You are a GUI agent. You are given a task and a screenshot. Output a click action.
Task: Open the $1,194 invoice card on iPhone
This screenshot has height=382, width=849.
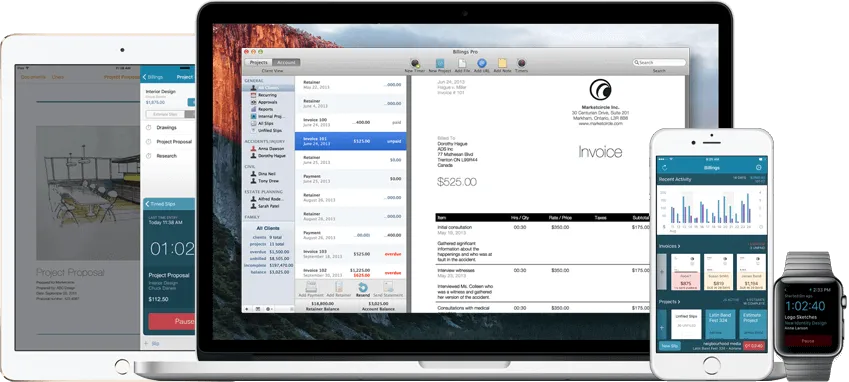[752, 272]
